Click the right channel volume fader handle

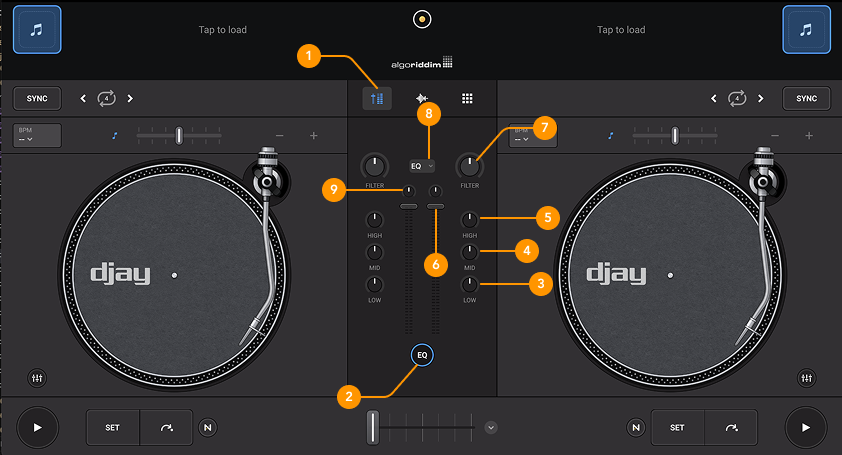tap(435, 206)
